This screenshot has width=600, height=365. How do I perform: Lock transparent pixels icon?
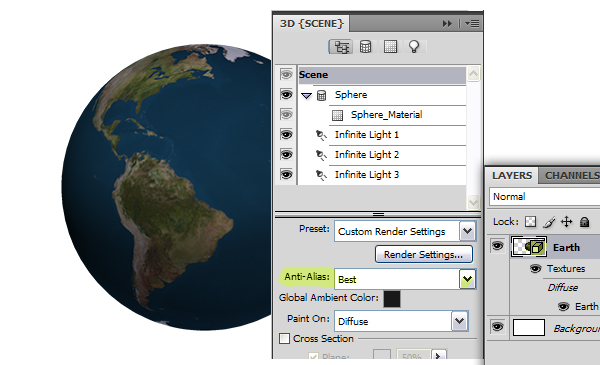coord(530,222)
